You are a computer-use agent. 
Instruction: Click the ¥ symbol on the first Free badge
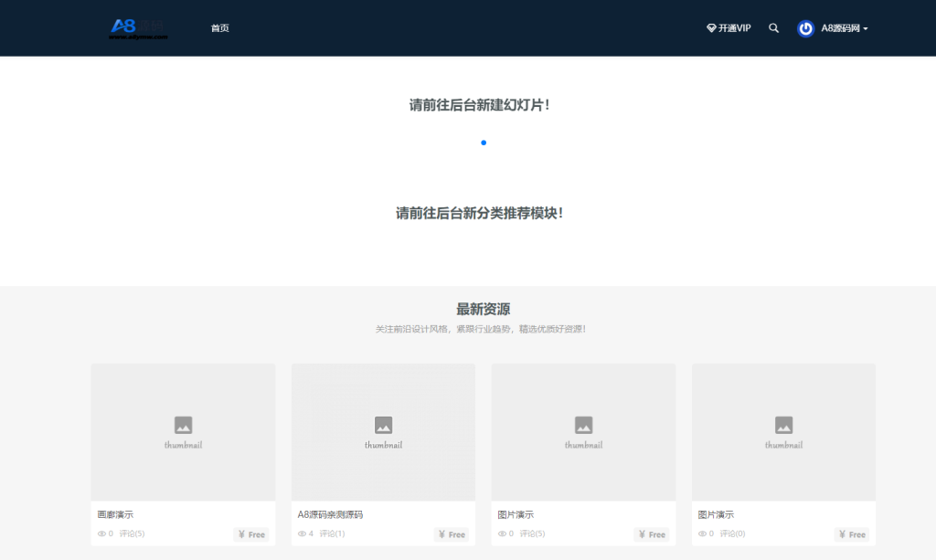click(x=240, y=534)
